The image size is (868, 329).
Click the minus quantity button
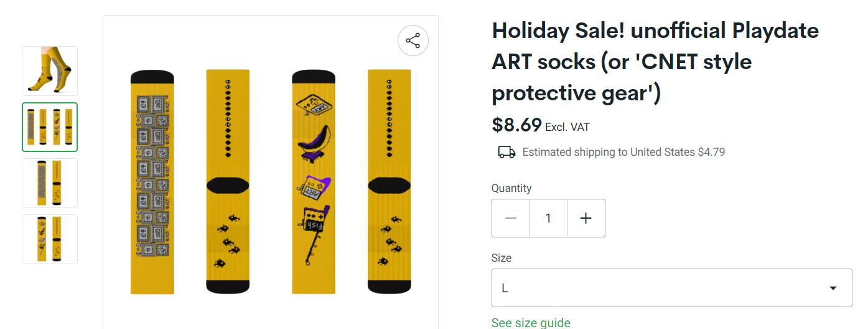pos(511,218)
